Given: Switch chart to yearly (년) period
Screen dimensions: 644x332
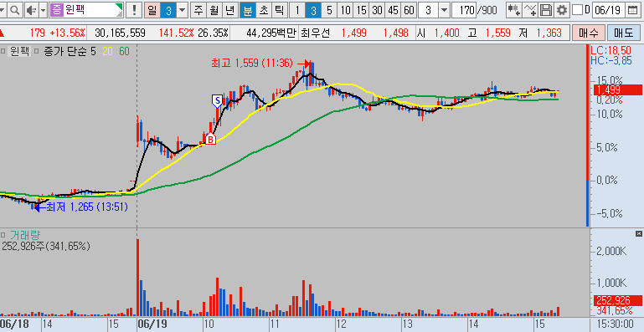Looking at the screenshot, I should tap(229, 10).
